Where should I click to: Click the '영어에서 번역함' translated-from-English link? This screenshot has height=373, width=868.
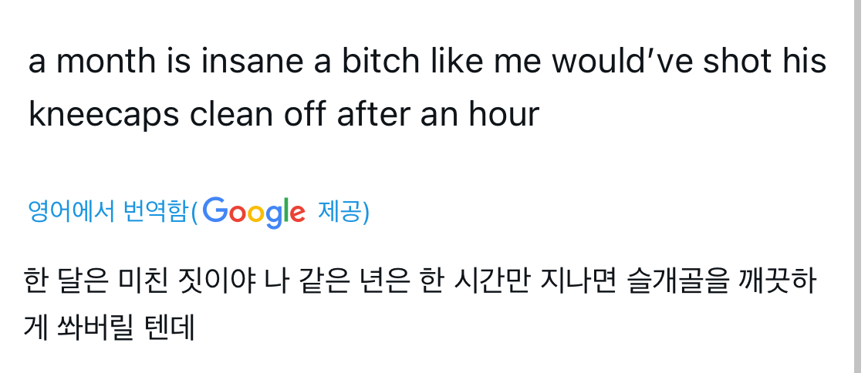[107, 211]
